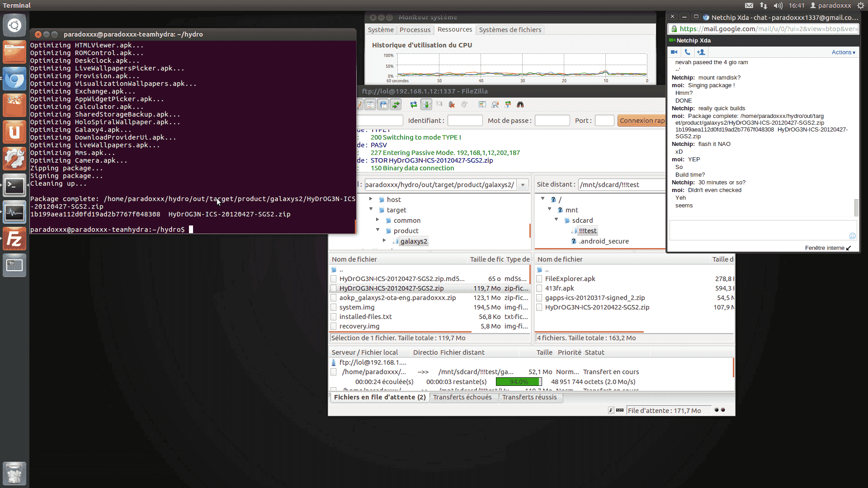Open the Actions menu in the chat window
The height and width of the screenshot is (488, 868).
(x=843, y=52)
